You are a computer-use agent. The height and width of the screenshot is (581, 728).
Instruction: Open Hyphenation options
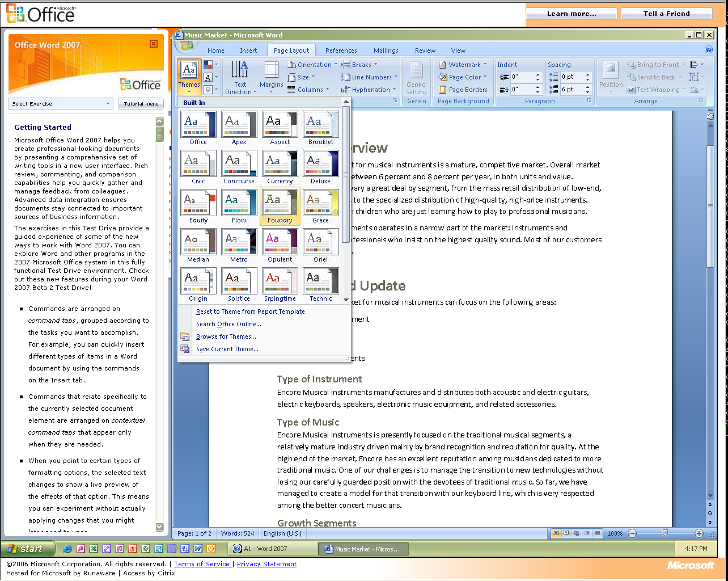click(369, 90)
